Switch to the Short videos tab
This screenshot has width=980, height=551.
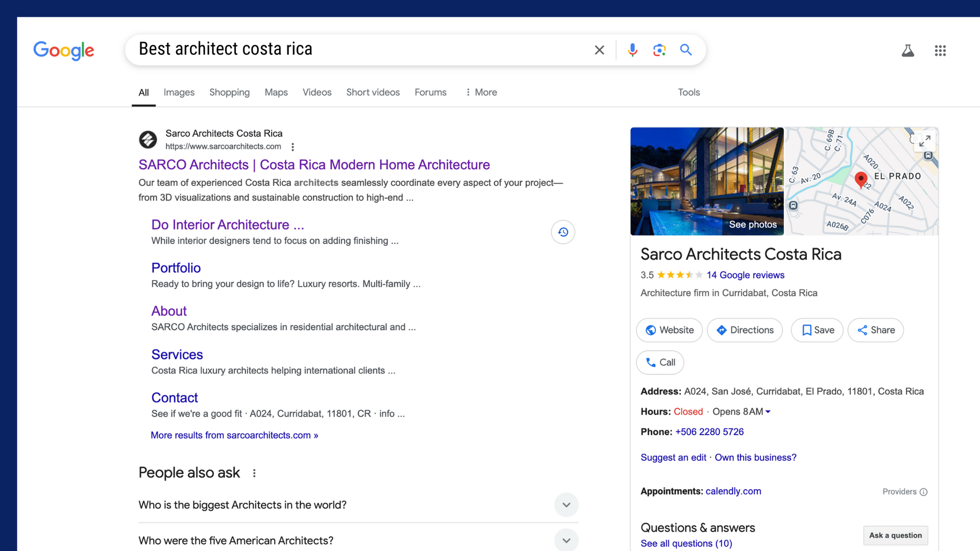click(373, 92)
